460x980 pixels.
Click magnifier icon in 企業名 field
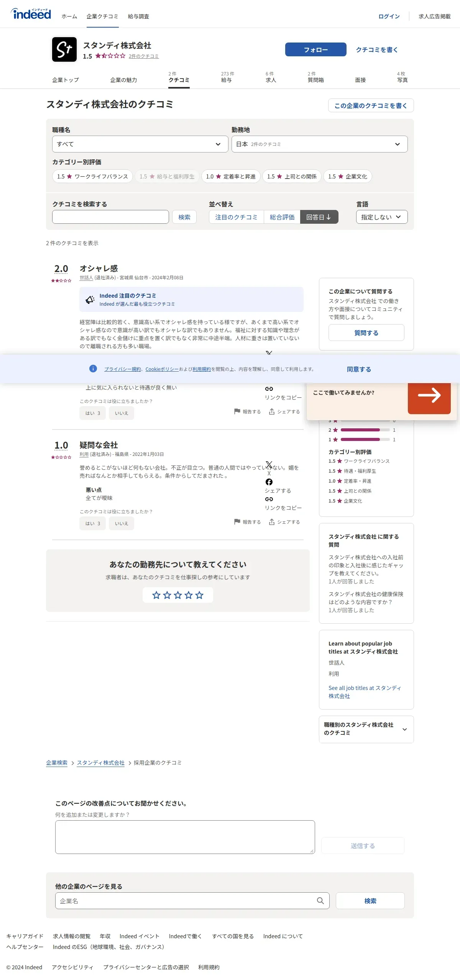coord(320,901)
